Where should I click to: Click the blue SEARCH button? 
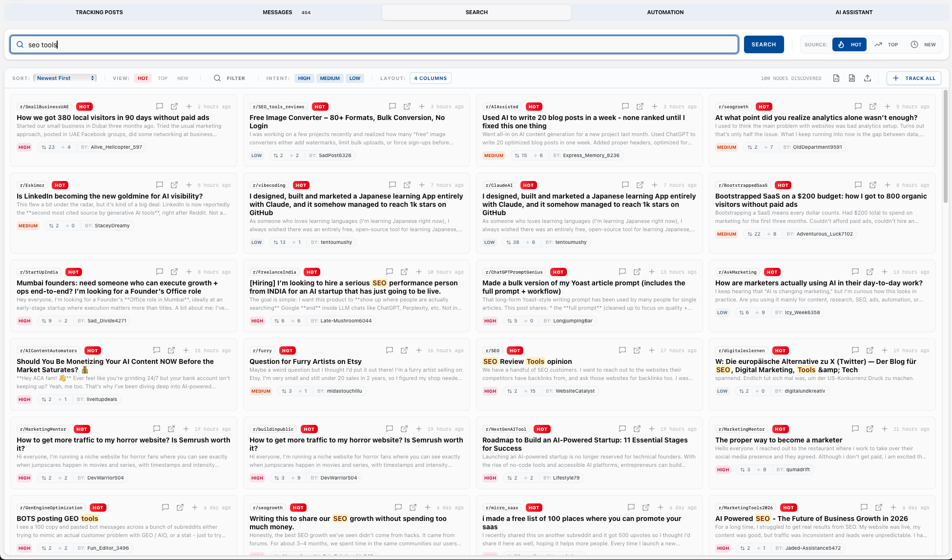click(764, 44)
